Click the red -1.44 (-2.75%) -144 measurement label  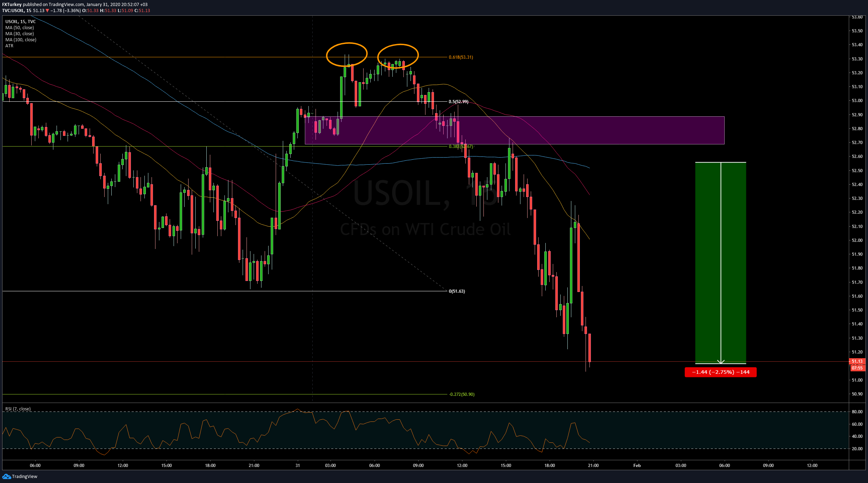click(x=721, y=372)
